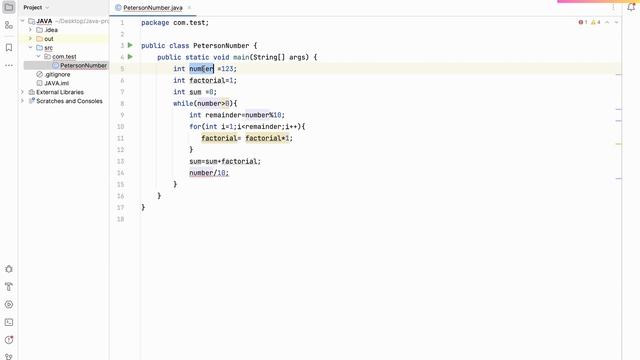Image resolution: width=640 pixels, height=360 pixels.
Task: Click 'remainder=number%10' statement
Action: point(243,115)
